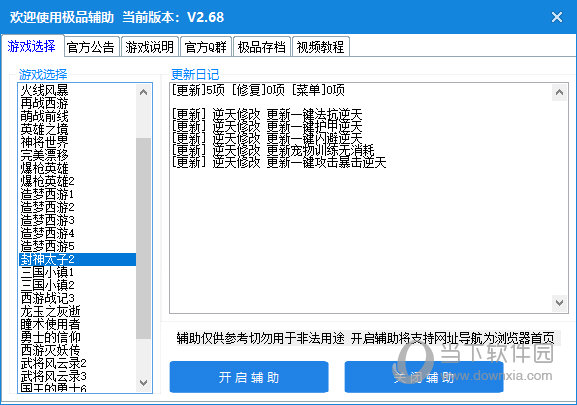Open the 视频教程 tab
This screenshot has height=405, width=577.
pyautogui.click(x=321, y=47)
